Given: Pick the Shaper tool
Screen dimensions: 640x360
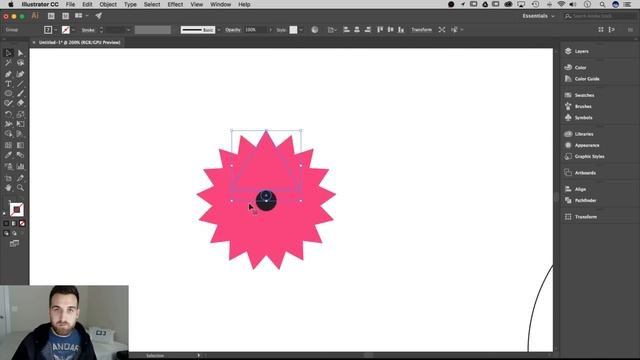Looking at the screenshot, I should (x=8, y=103).
